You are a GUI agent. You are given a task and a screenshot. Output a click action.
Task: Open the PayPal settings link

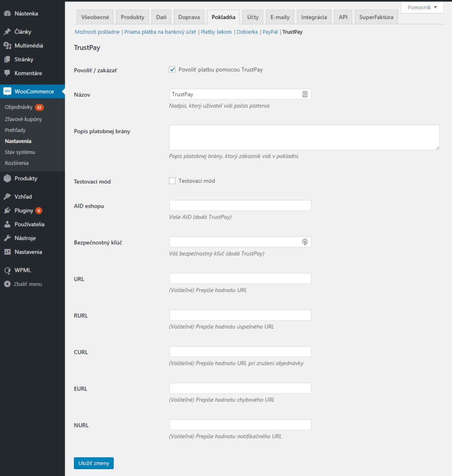pos(270,32)
